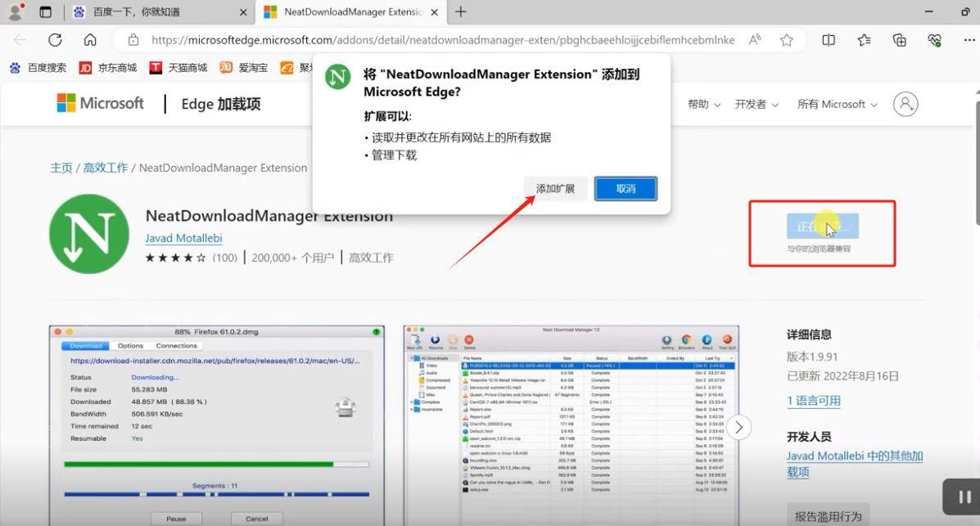
Task: Expand the 开发者 dropdown
Action: click(x=756, y=105)
